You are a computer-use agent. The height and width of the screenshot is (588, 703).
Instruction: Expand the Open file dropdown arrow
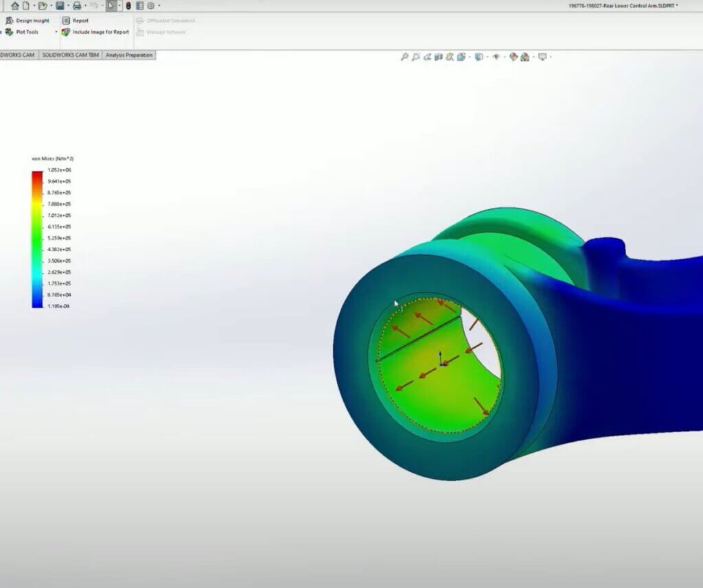click(x=51, y=5)
